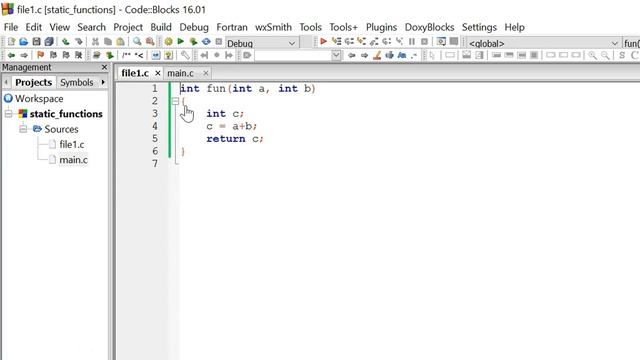Click the Abort build icon
Viewport: 640px width, 360px height.
pyautogui.click(x=219, y=41)
